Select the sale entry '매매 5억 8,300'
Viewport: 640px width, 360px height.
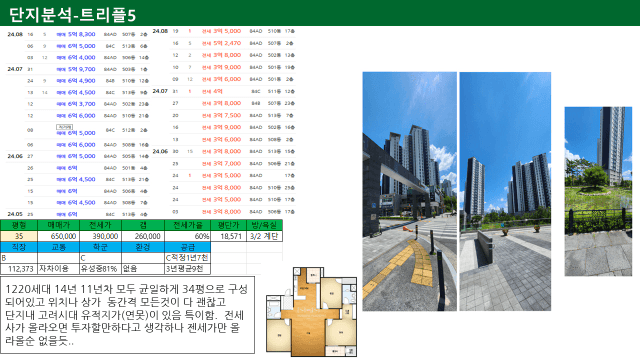76,34
